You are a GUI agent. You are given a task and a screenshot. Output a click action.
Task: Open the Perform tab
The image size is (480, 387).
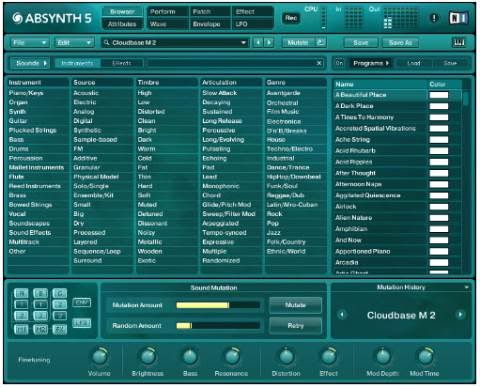click(168, 12)
